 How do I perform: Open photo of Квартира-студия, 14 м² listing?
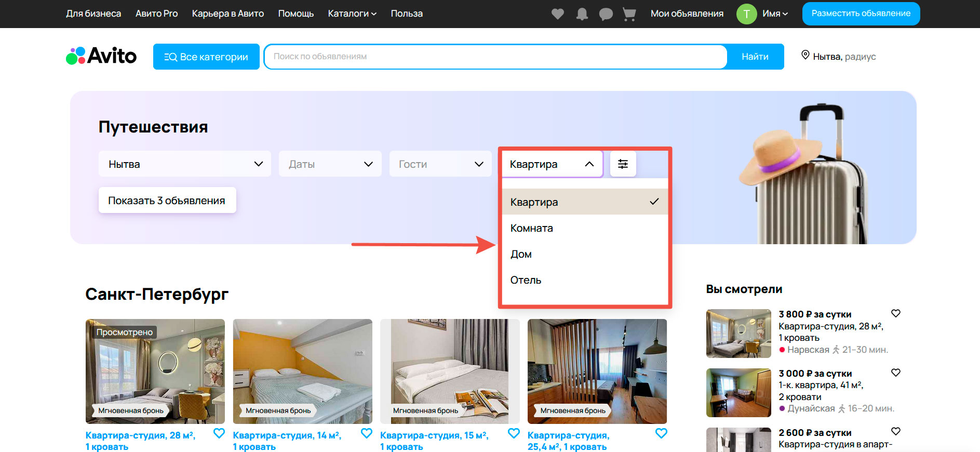click(x=303, y=371)
